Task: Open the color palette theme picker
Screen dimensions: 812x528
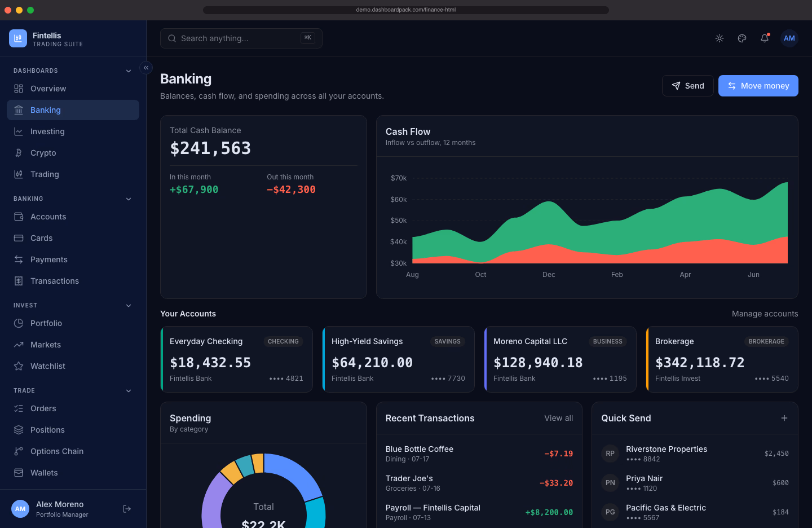Action: tap(742, 38)
